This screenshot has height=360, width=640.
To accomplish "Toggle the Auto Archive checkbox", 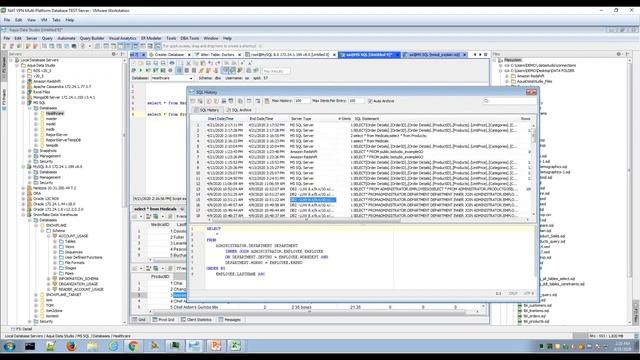I will pyautogui.click(x=370, y=101).
